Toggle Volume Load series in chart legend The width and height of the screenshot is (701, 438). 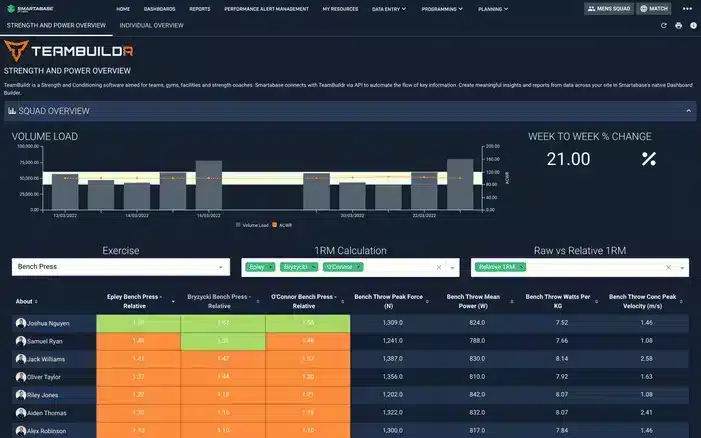point(252,225)
